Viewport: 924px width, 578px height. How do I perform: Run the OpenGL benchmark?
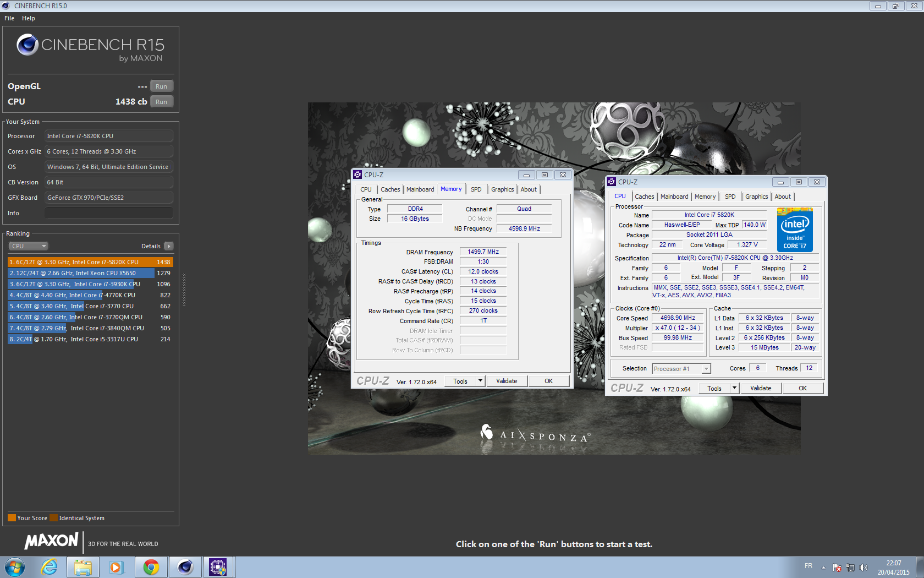coord(162,86)
